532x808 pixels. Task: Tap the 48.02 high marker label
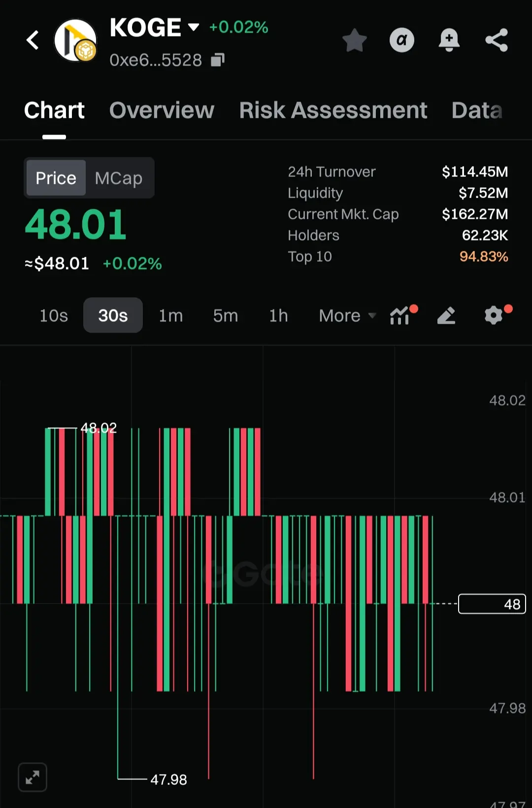(99, 428)
